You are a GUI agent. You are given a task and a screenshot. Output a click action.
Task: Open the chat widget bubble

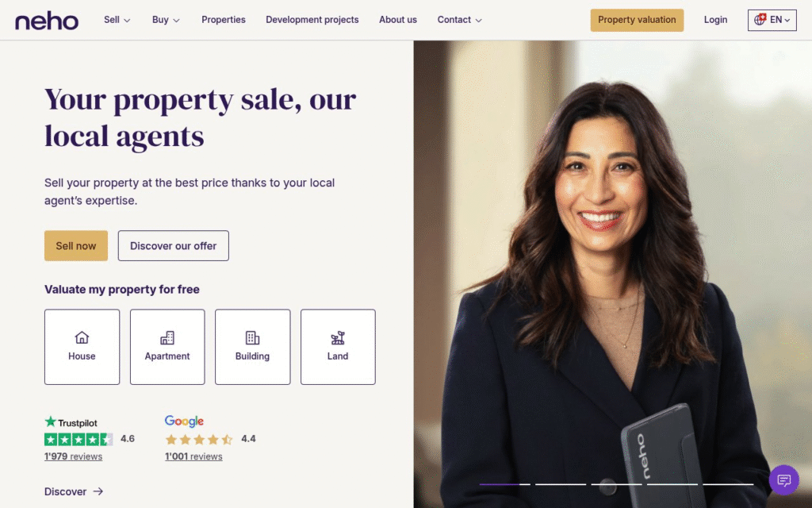(784, 480)
